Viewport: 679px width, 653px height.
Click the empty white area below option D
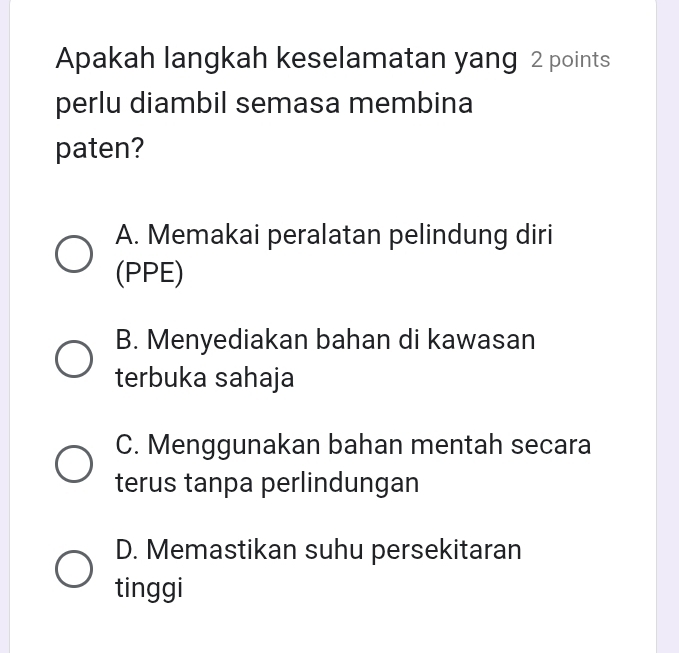tap(333, 630)
